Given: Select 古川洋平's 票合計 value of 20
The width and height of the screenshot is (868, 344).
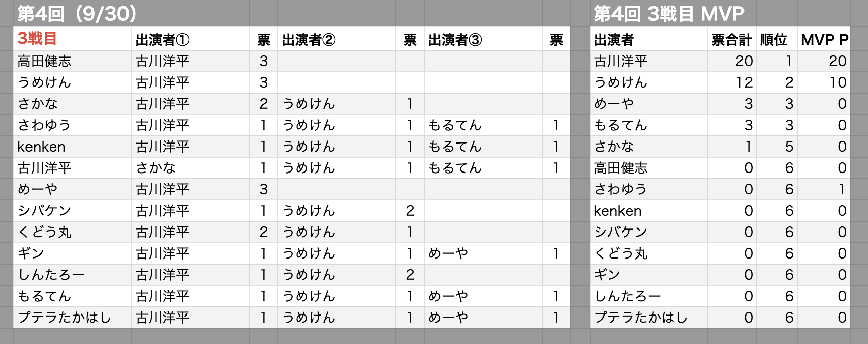Looking at the screenshot, I should (x=744, y=61).
